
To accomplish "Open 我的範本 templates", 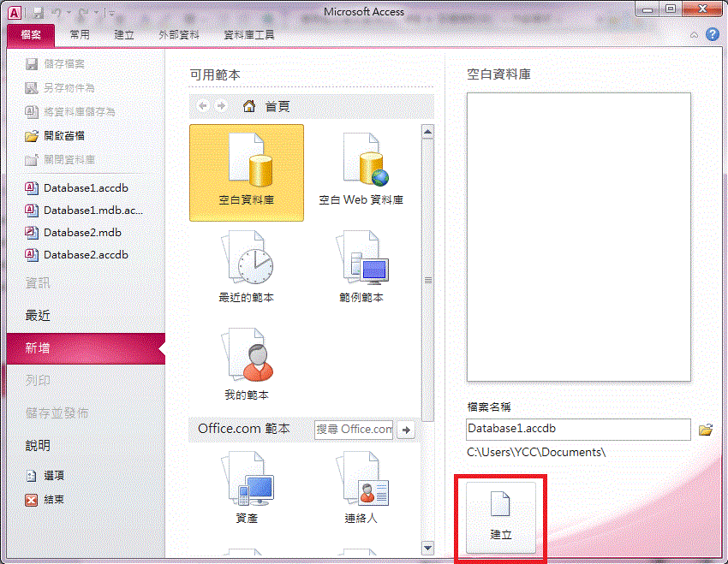I will (247, 365).
